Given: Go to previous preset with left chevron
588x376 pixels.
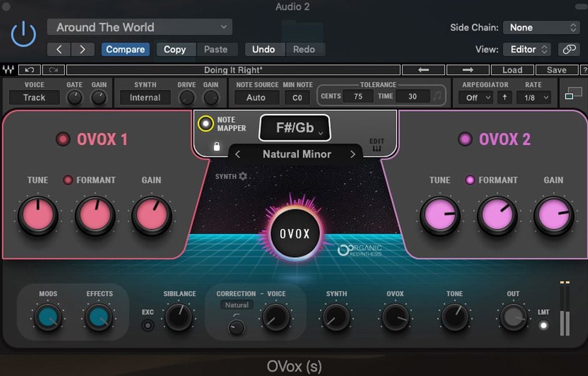Looking at the screenshot, I should click(59, 49).
